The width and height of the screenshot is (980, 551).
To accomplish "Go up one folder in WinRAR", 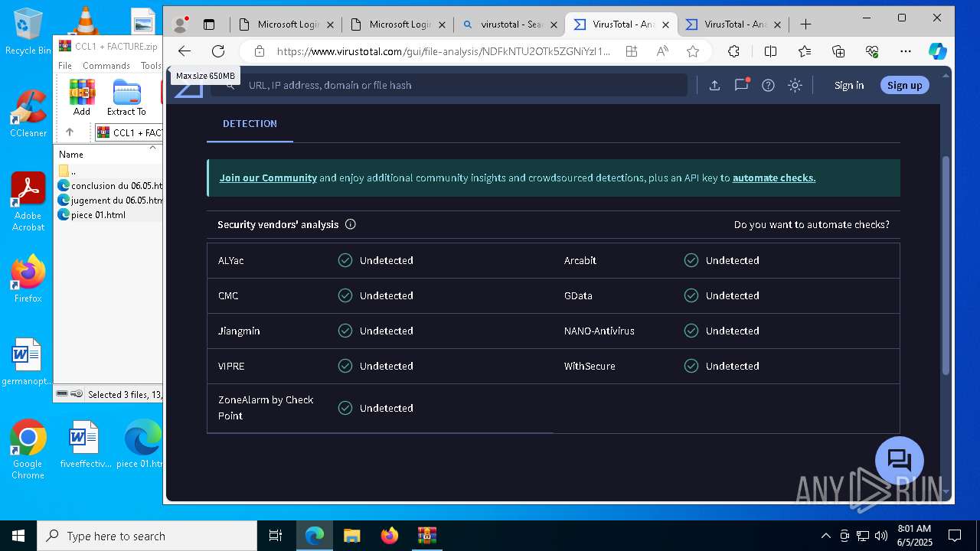I will pyautogui.click(x=69, y=132).
